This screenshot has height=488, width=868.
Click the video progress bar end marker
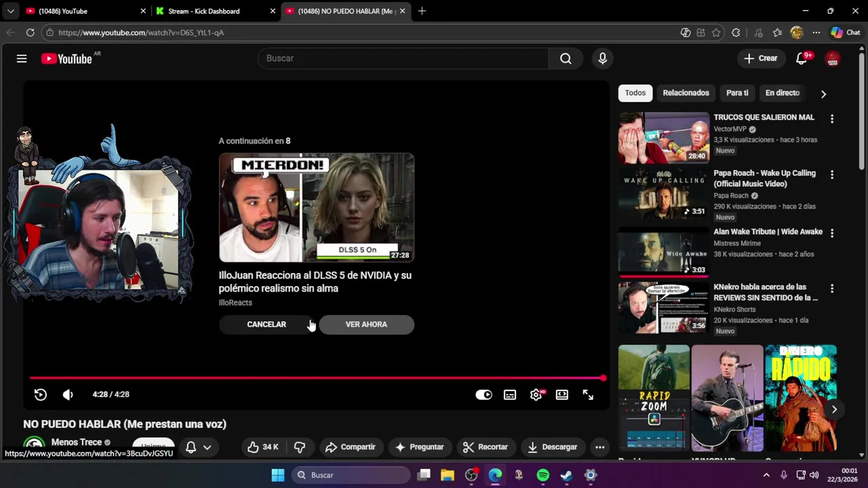[x=603, y=378]
